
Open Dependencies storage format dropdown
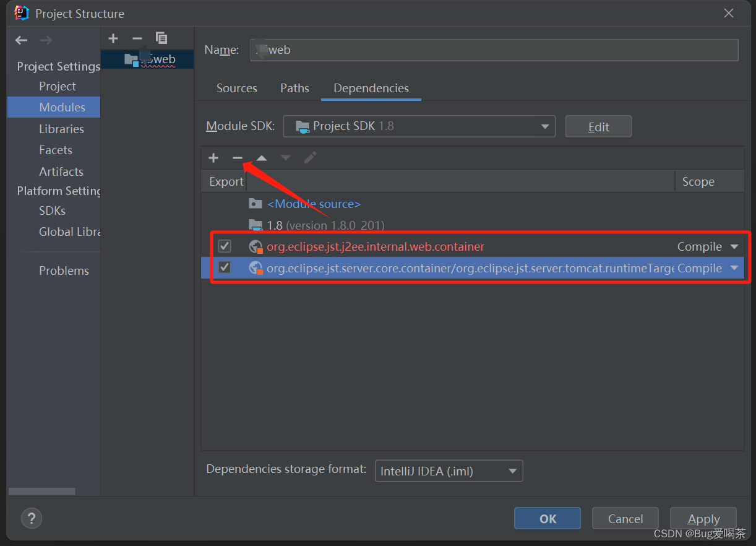(449, 471)
